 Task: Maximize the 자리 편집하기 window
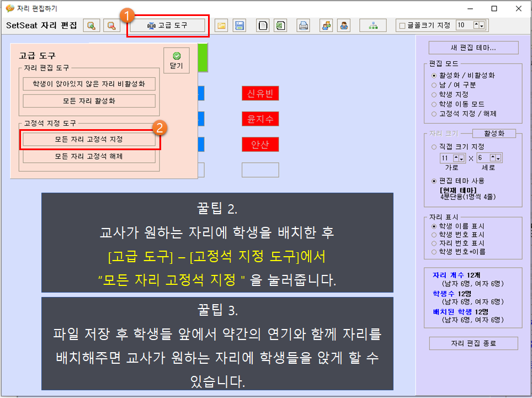(x=494, y=8)
